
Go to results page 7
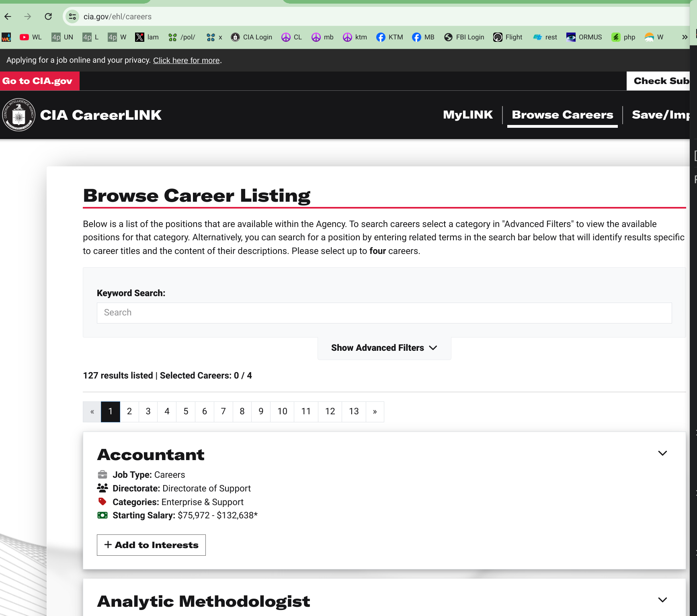tap(223, 411)
